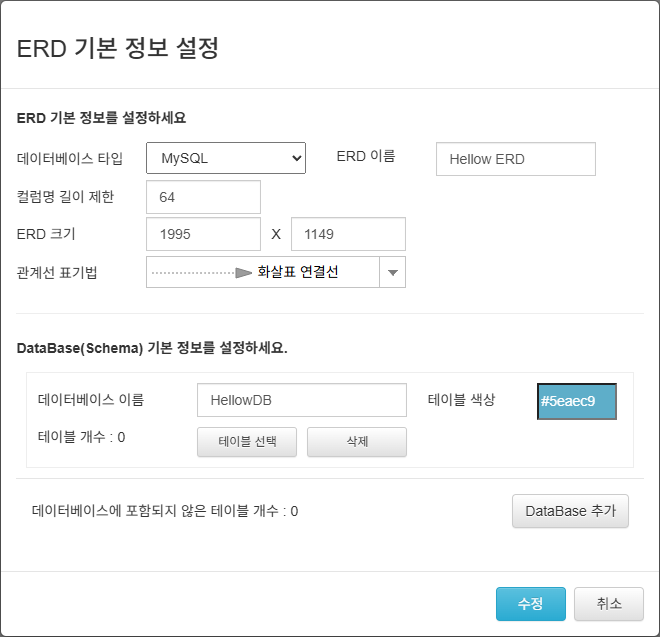Click the DataBase 추가 button

coord(570,511)
